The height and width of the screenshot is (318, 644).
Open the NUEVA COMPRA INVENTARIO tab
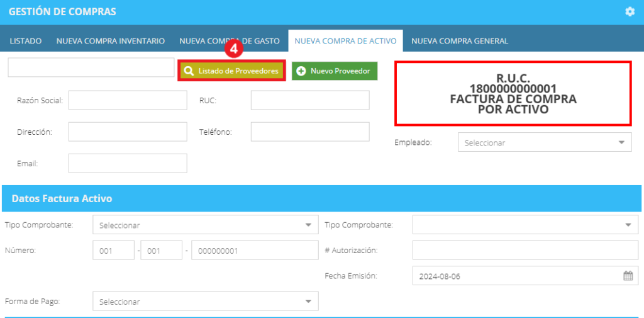pyautogui.click(x=111, y=41)
